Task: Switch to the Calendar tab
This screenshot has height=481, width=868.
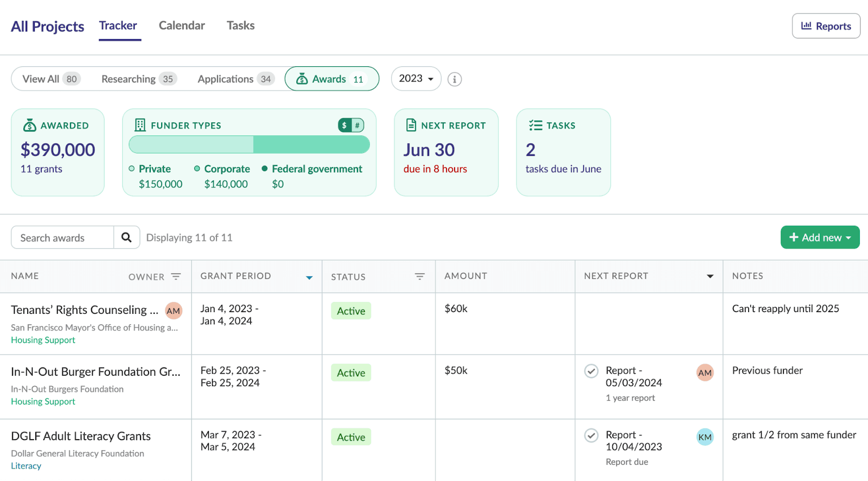Action: 182,26
